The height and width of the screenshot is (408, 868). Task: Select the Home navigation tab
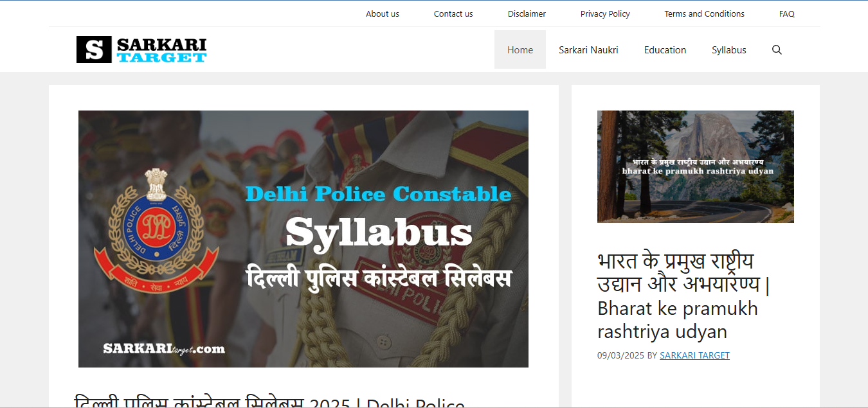tap(520, 49)
